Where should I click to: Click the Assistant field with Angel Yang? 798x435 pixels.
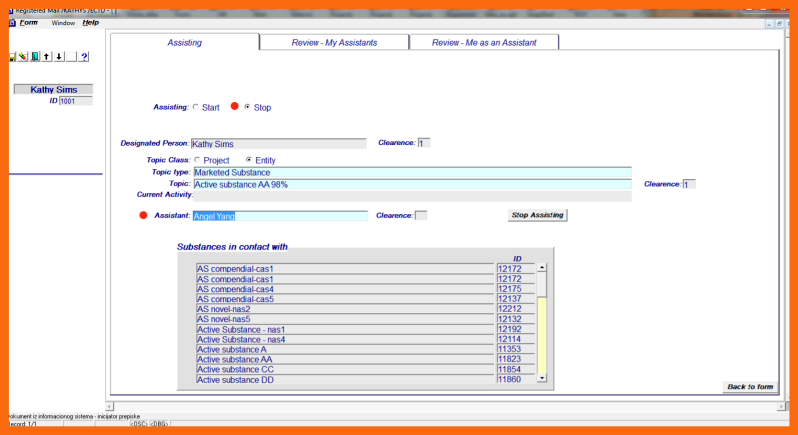[x=280, y=216]
